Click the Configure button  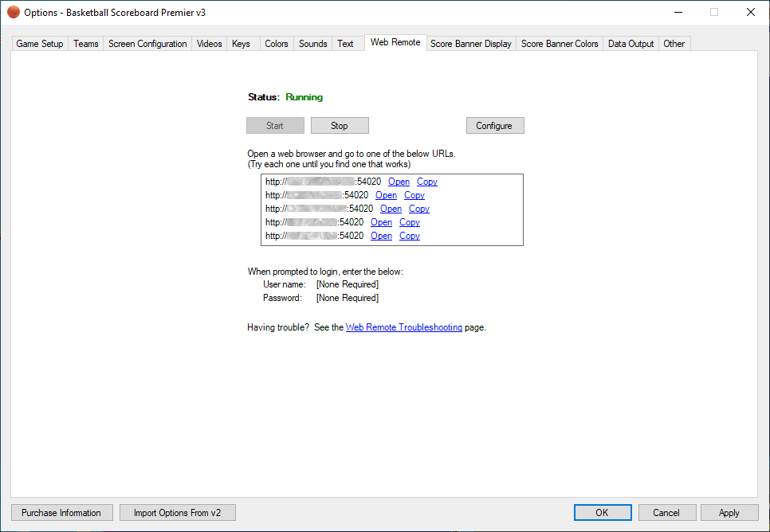tap(494, 126)
